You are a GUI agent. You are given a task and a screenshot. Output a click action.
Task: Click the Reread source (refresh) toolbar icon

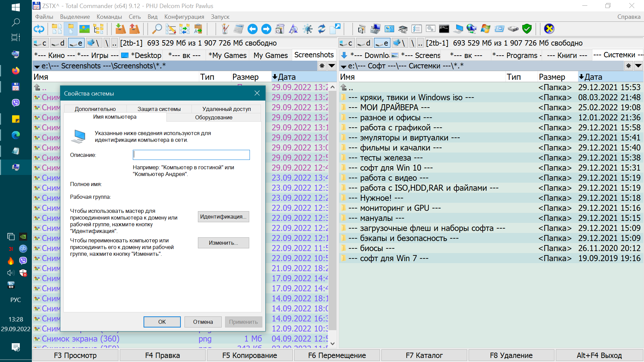tap(39, 29)
